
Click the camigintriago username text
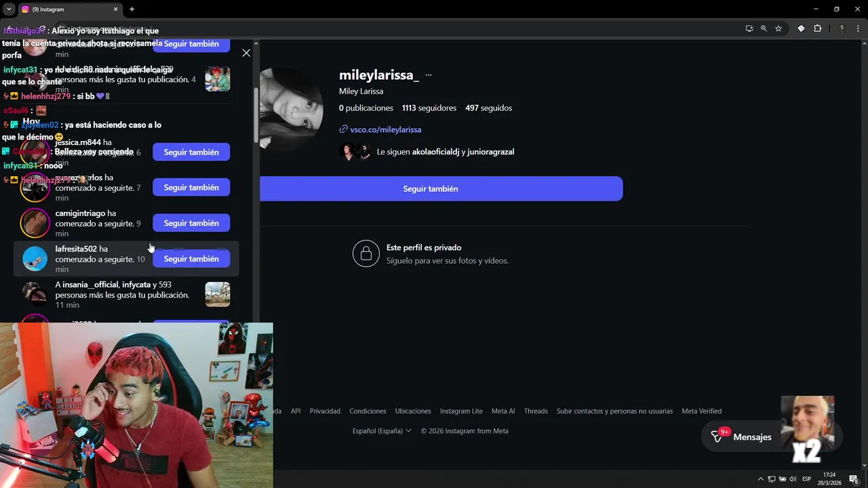pos(80,213)
